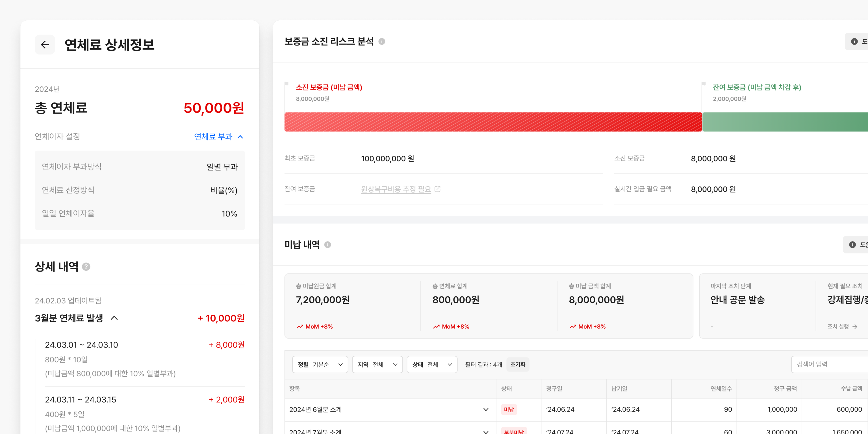Screen dimensions: 868x434
Task: Click 잔여 보증금 (미납 금액 차감 후) legend label
Action: pyautogui.click(x=757, y=87)
